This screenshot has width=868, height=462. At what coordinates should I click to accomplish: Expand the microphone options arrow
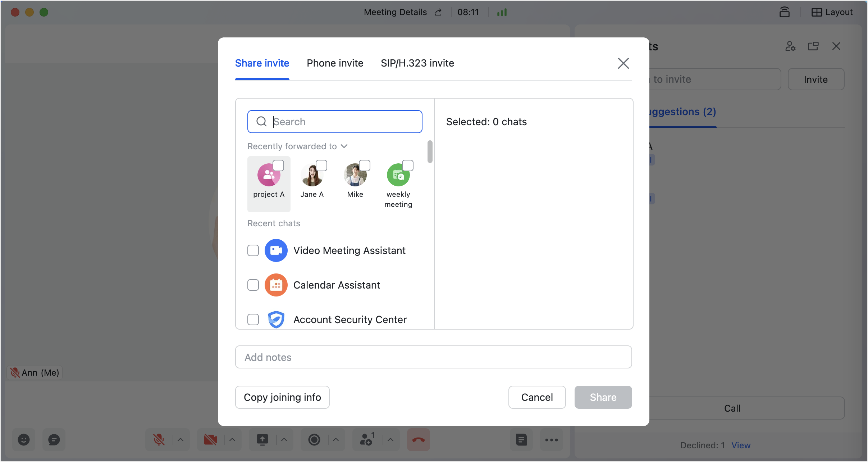click(181, 439)
